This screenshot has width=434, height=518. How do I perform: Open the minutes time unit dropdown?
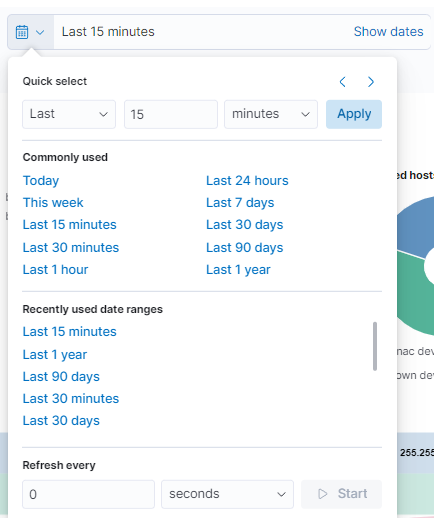[x=271, y=114]
